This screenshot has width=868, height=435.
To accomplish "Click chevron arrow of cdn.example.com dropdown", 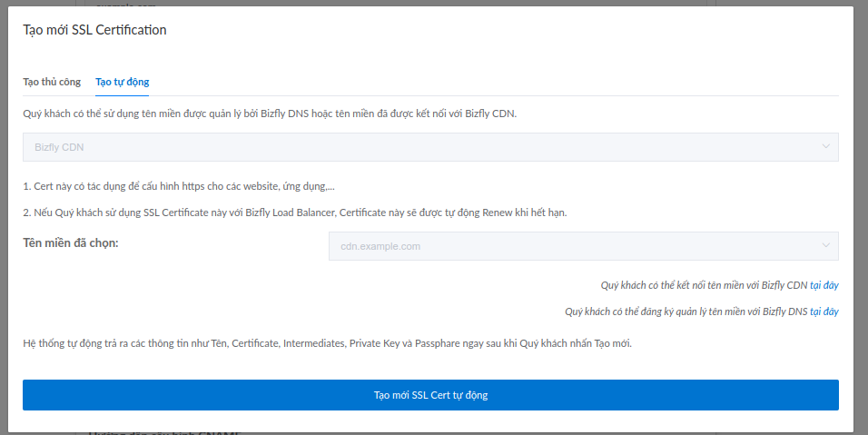I will click(825, 245).
